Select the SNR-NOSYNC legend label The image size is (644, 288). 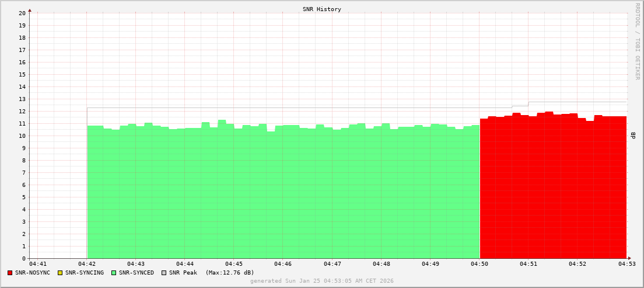coord(33,273)
